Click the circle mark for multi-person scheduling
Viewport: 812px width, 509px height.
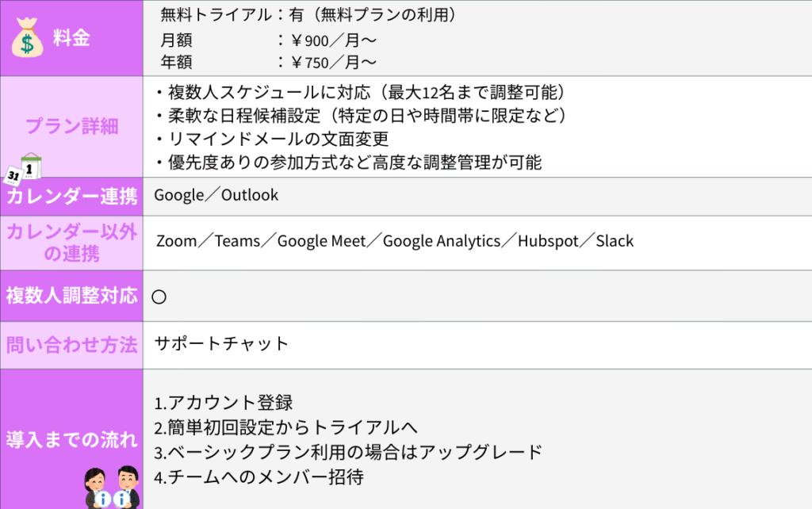point(159,297)
